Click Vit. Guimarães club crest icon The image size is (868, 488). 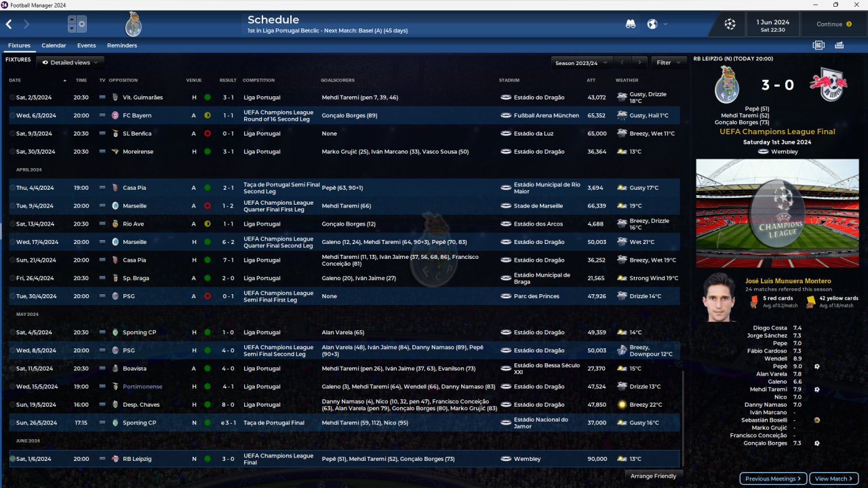tap(115, 98)
